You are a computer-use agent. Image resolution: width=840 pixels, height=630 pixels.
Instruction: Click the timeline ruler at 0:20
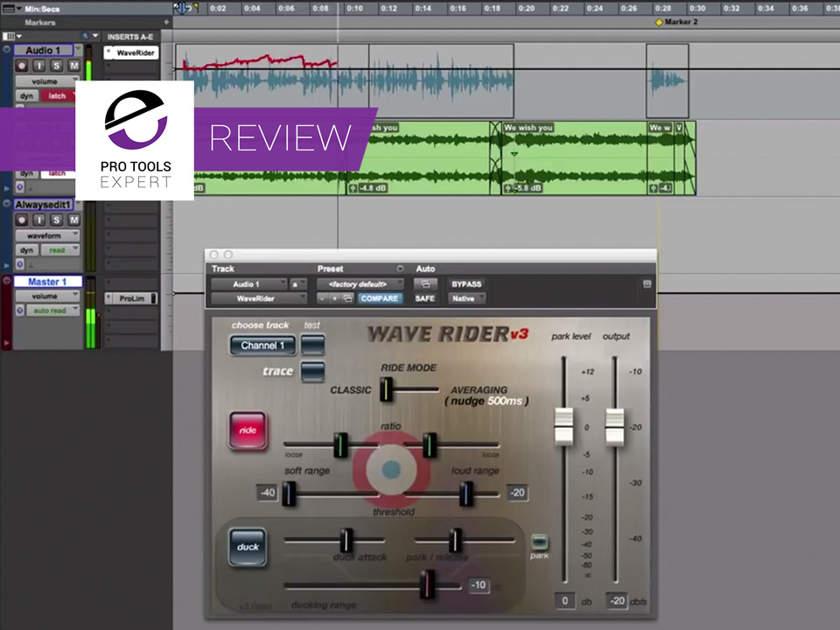coord(526,9)
